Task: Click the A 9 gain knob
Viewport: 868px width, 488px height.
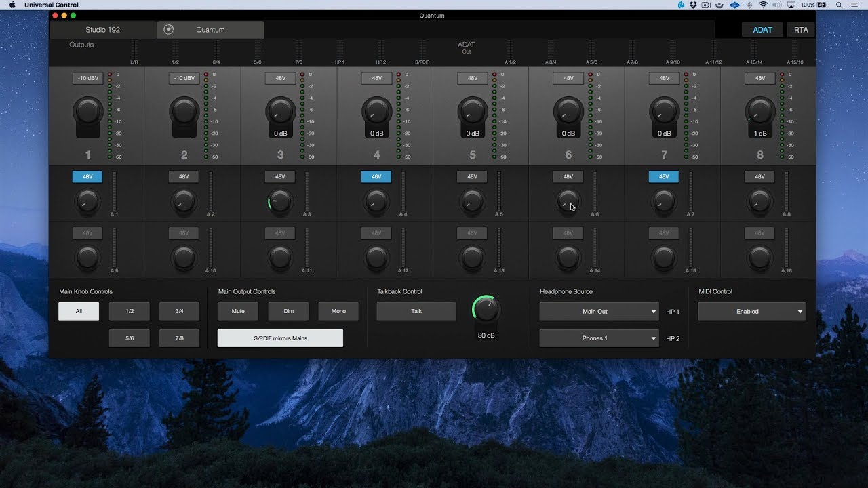Action: 87,258
